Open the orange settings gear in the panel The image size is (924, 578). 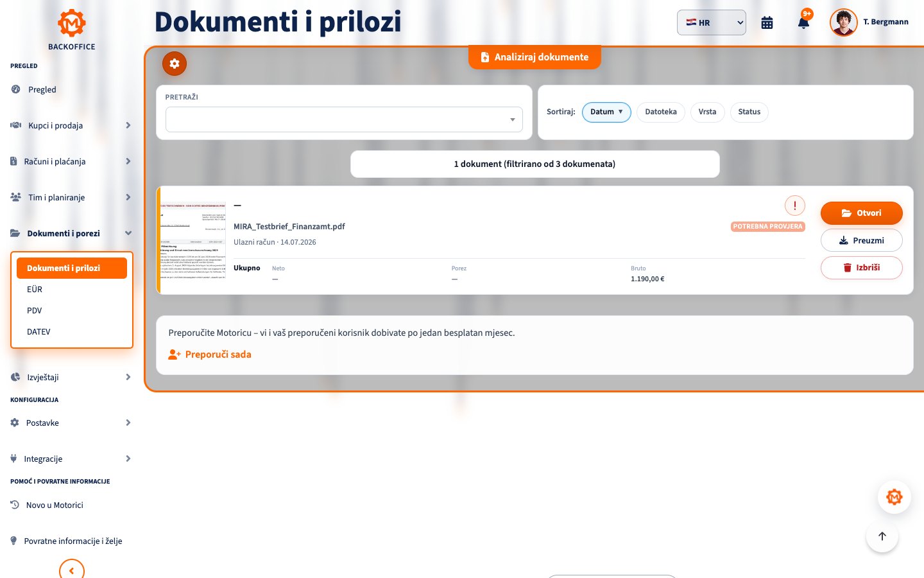pos(175,64)
